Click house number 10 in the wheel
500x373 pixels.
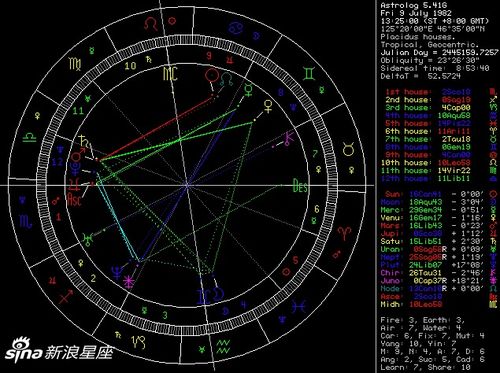(x=130, y=66)
